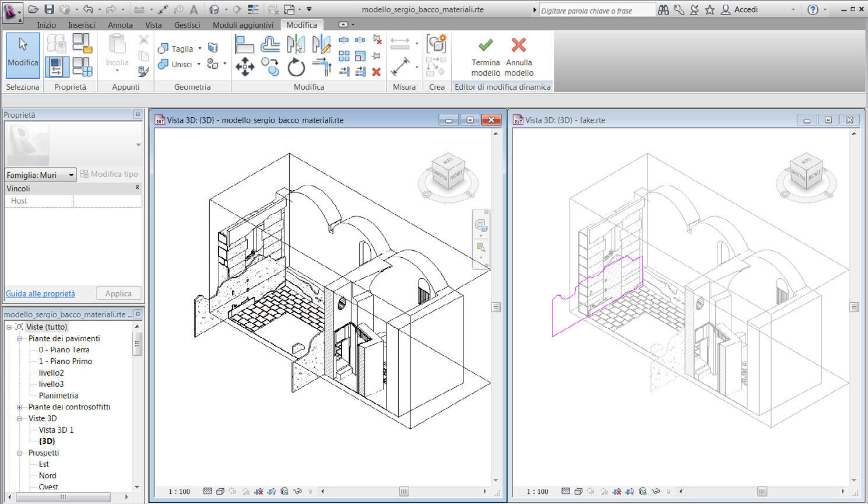Select the Align tool in Modifica panel

click(x=245, y=44)
